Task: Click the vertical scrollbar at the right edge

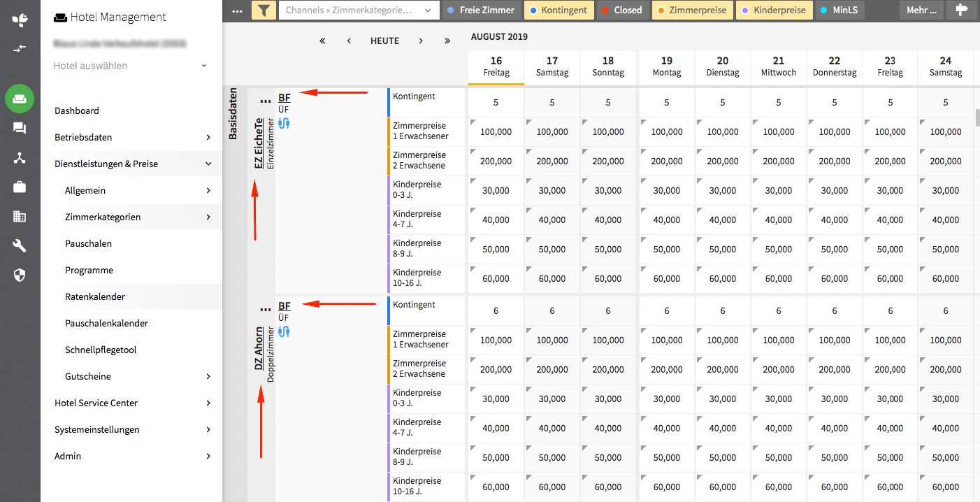Action: 977,117
